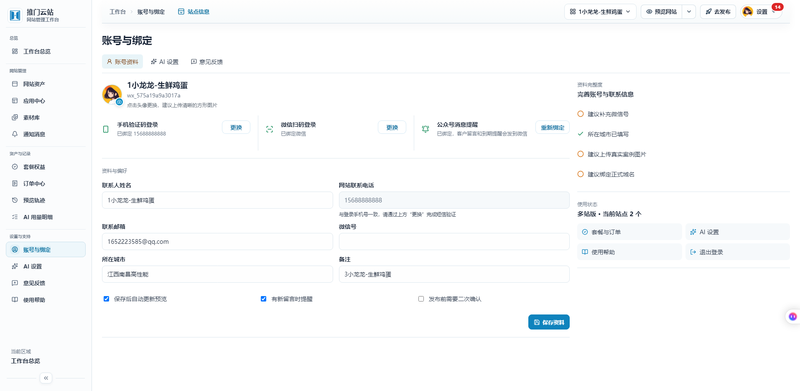800x391 pixels.
Task: Click the 保存资料 button
Action: pos(549,322)
